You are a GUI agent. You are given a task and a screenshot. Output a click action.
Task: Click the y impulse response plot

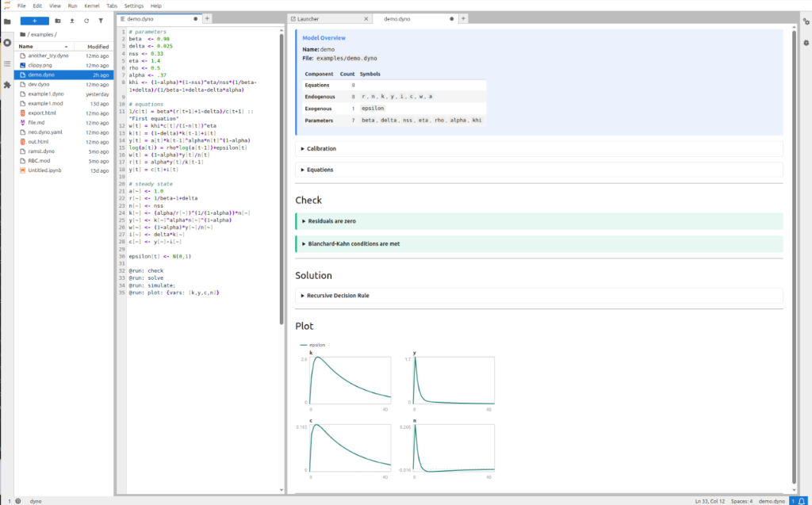454,381
